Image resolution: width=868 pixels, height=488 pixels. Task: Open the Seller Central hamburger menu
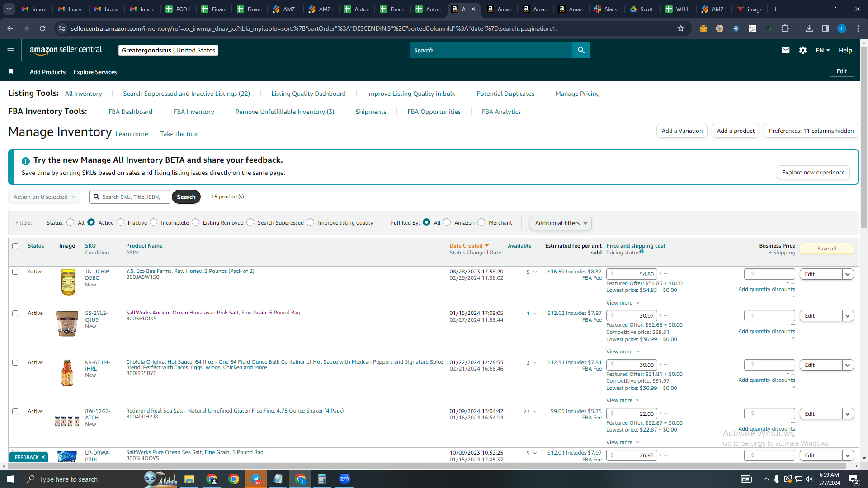[11, 50]
